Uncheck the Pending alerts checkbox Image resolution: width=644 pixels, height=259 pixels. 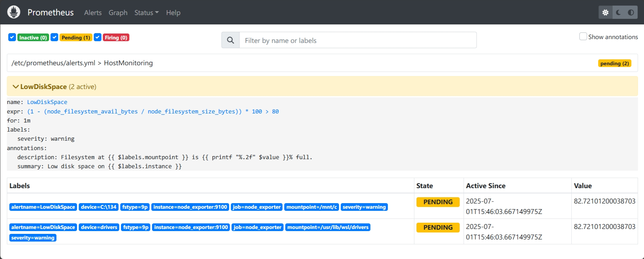54,37
